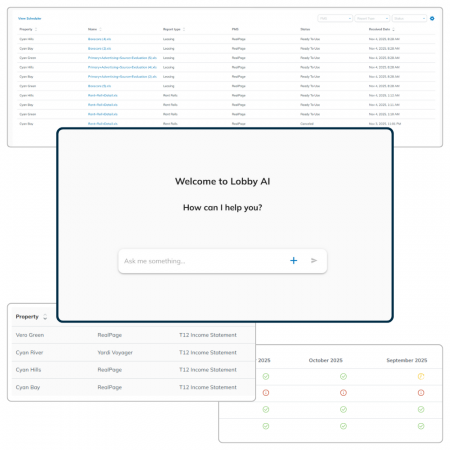
Task: Open the Boxscore (5).xls file link
Action: point(99,86)
